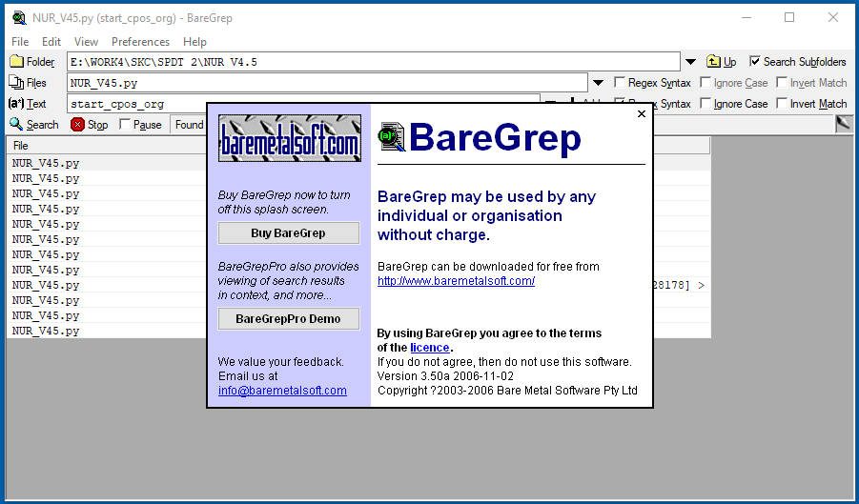Open the Edit menu
The width and height of the screenshot is (859, 504).
[51, 42]
